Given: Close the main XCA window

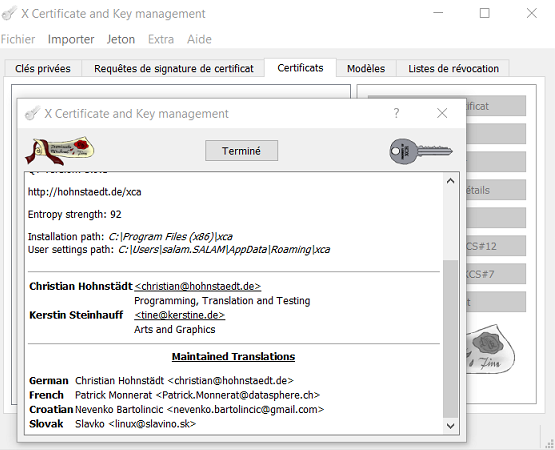Looking at the screenshot, I should (532, 13).
